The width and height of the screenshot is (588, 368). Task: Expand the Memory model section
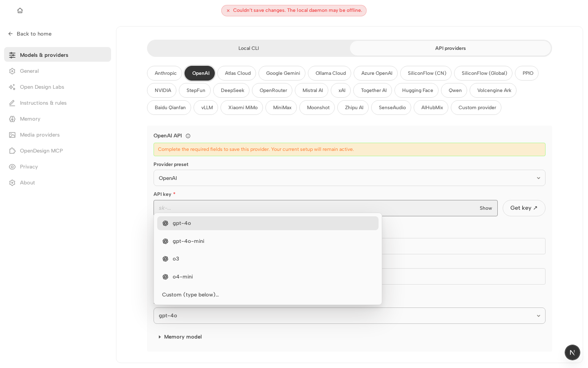click(x=180, y=337)
